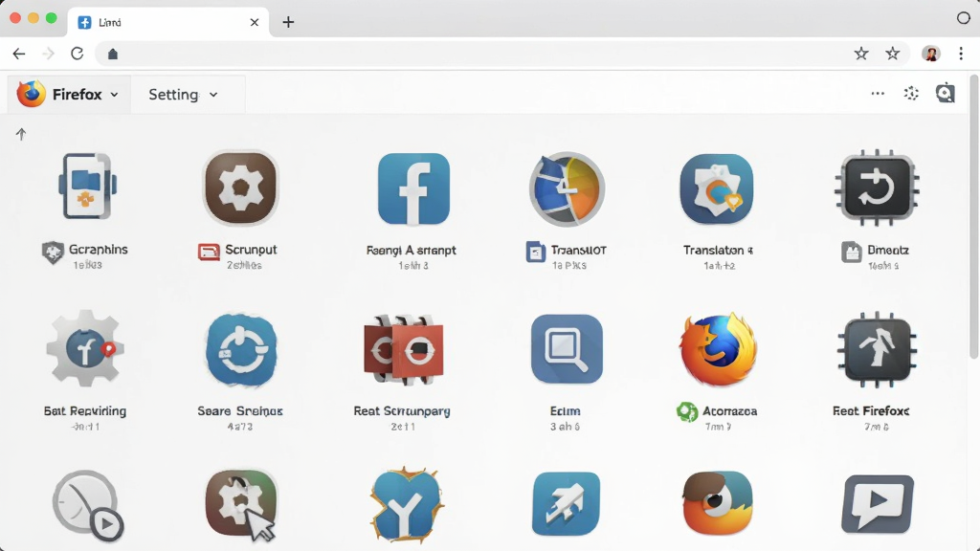
Task: Go back to the previous page
Action: pyautogui.click(x=19, y=54)
